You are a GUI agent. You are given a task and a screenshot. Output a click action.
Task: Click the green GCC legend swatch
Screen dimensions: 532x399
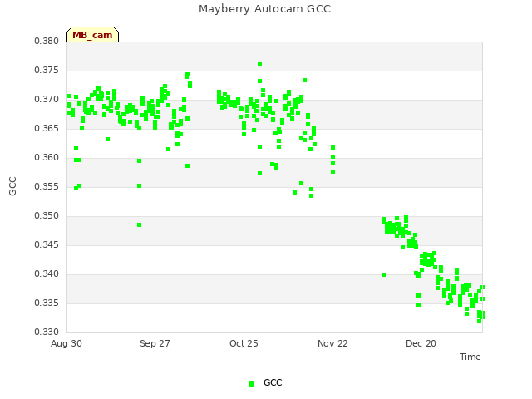tap(251, 383)
